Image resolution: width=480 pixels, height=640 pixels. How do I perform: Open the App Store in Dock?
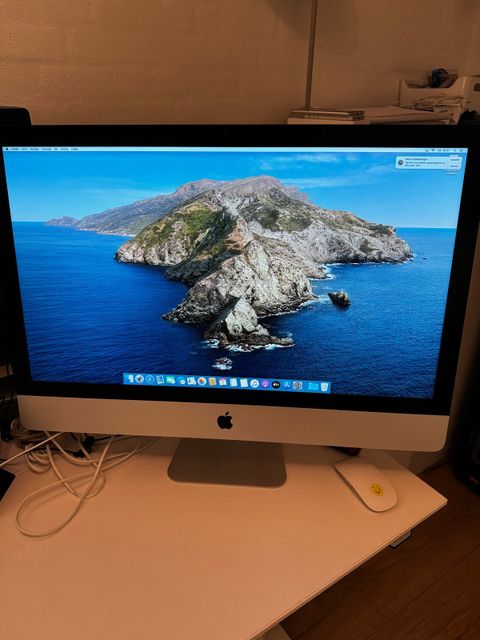[287, 385]
